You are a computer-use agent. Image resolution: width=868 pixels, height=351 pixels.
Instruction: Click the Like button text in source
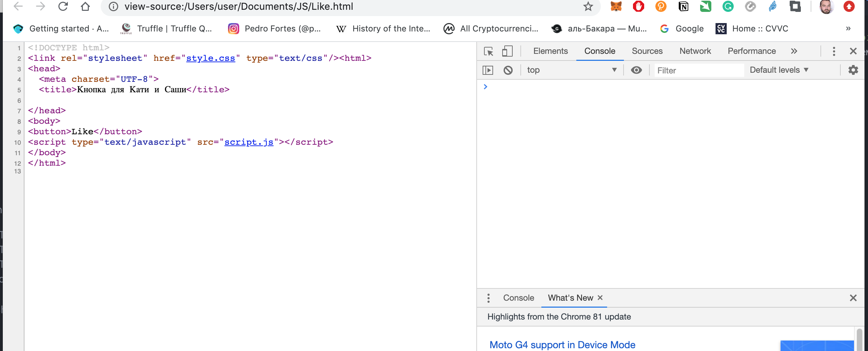[82, 131]
